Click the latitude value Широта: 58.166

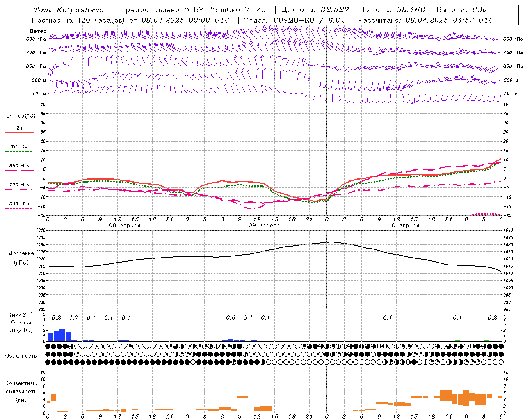click(393, 10)
